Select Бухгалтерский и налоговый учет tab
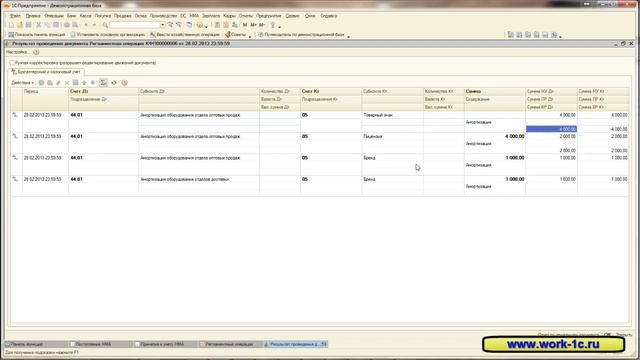Image resolution: width=640 pixels, height=360 pixels. [x=46, y=72]
